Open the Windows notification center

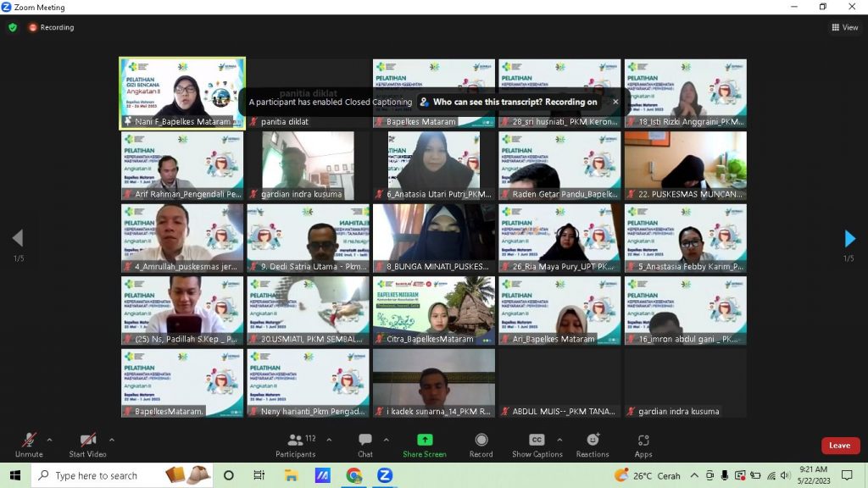tap(847, 475)
